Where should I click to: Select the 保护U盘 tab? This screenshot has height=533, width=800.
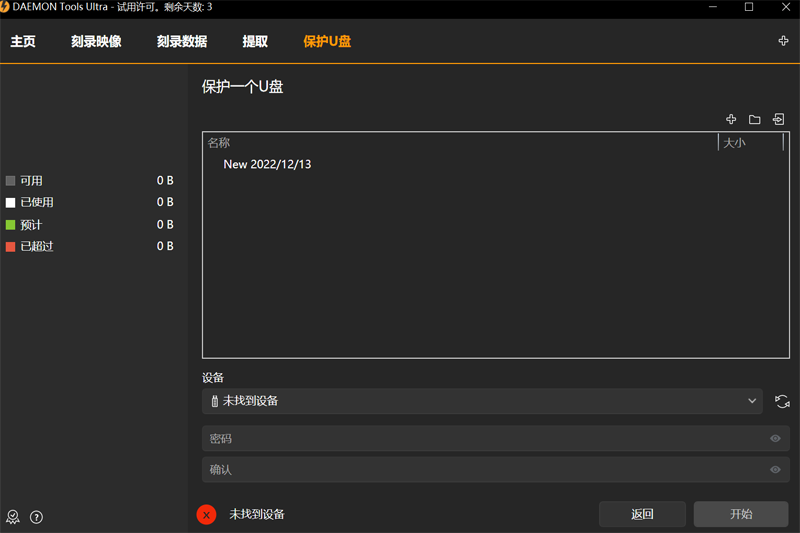point(327,41)
